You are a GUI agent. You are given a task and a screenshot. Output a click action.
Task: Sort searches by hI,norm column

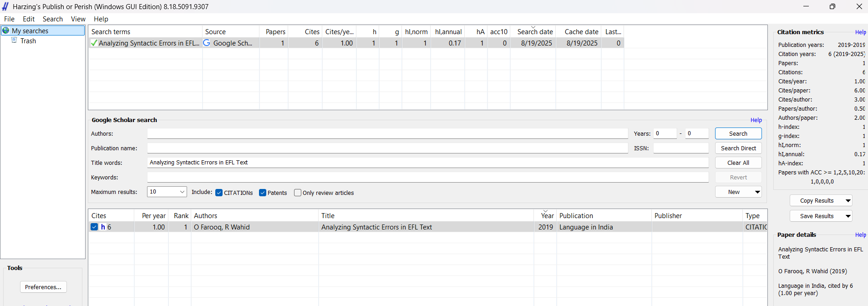point(416,32)
